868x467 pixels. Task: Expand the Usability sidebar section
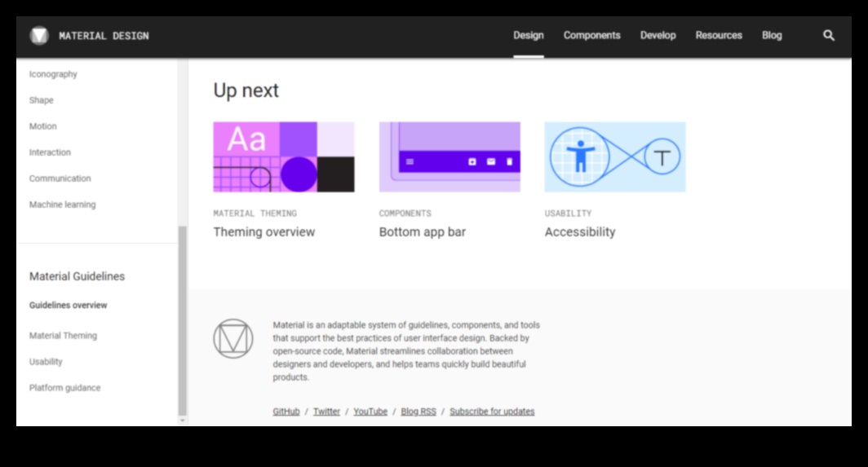click(46, 362)
